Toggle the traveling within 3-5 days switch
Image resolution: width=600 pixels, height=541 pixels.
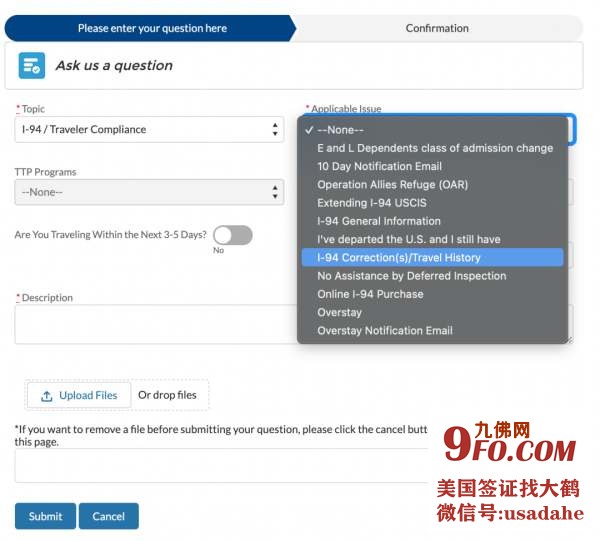pyautogui.click(x=232, y=235)
